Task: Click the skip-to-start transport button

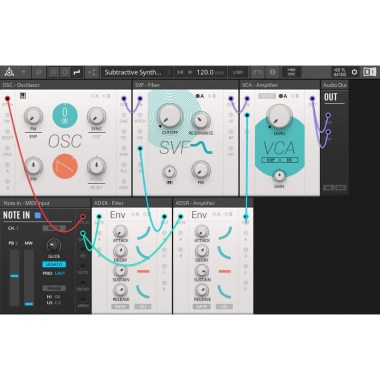Action: pos(180,72)
